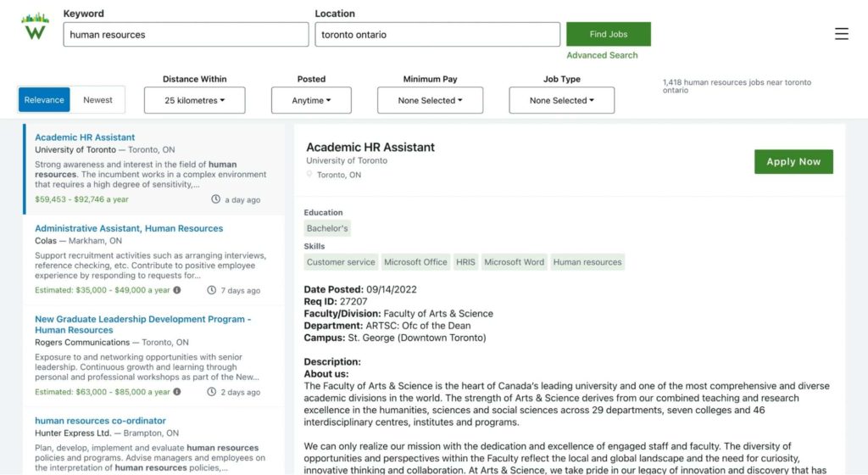Viewport: 868px width, 475px height.
Task: Expand the 25 kilometres distance dropdown
Action: point(195,100)
